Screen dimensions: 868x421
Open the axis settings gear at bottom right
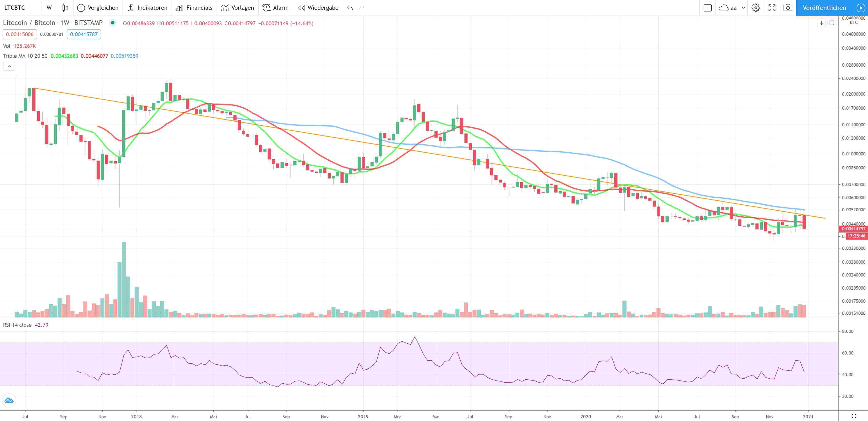click(x=854, y=416)
